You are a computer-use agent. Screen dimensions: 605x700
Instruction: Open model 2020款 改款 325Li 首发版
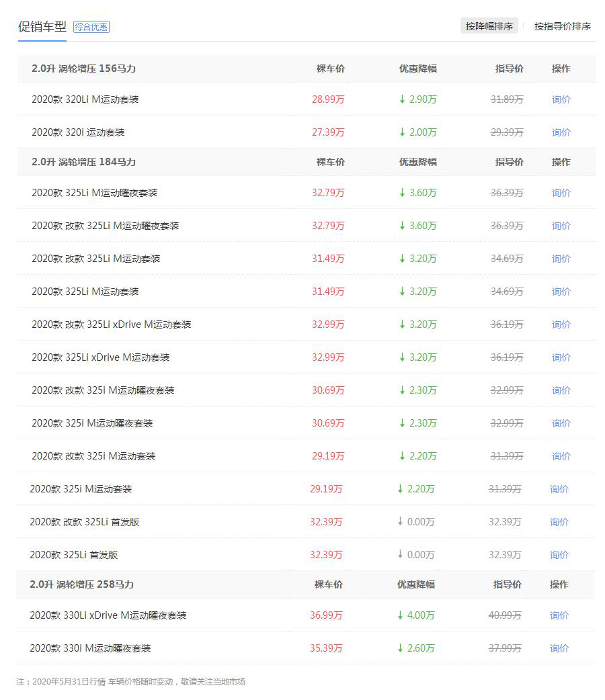click(85, 522)
